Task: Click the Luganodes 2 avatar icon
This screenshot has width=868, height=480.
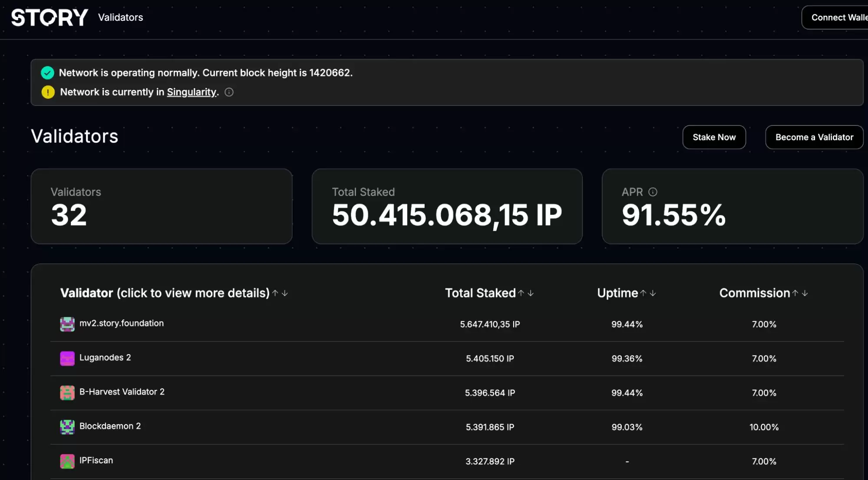Action: click(x=67, y=358)
